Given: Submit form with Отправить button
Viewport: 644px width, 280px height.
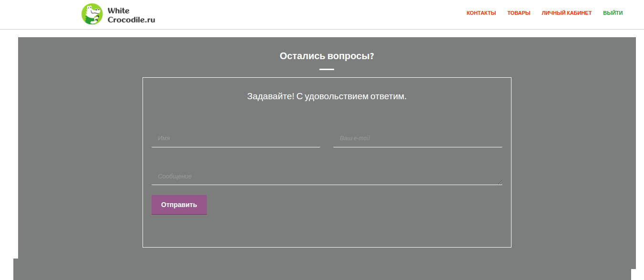Looking at the screenshot, I should pos(179,205).
